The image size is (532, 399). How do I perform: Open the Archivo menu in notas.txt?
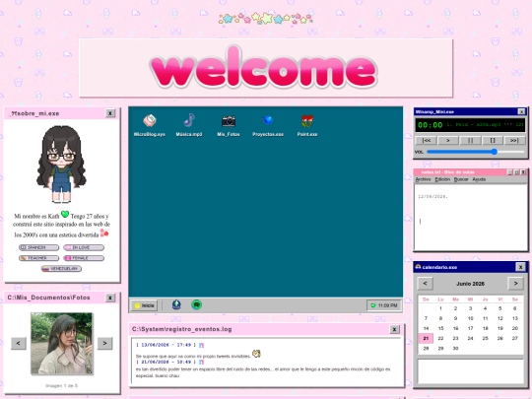pyautogui.click(x=423, y=179)
